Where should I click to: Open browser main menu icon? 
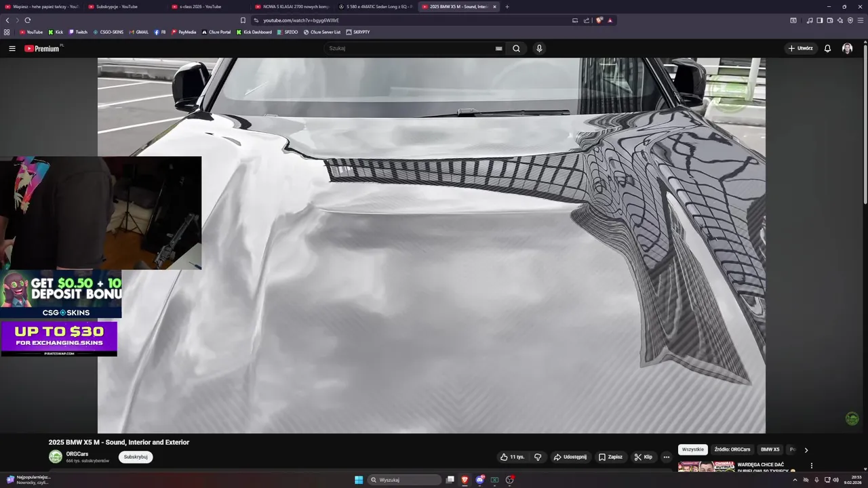click(861, 20)
